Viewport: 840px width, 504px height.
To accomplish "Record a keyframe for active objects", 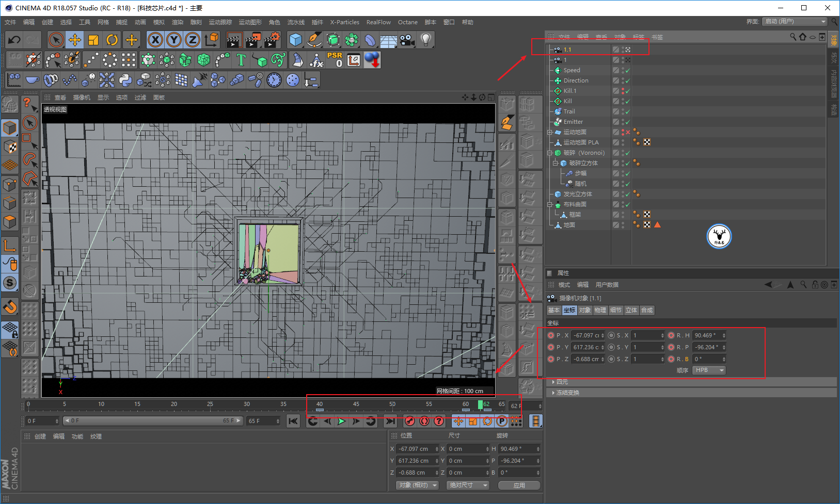I will [410, 421].
